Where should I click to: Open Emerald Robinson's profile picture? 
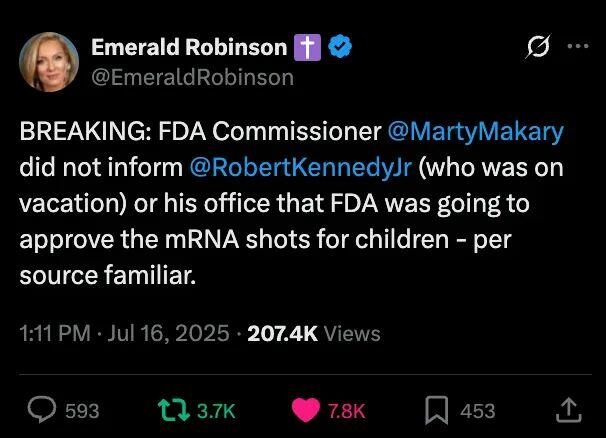tap(49, 62)
